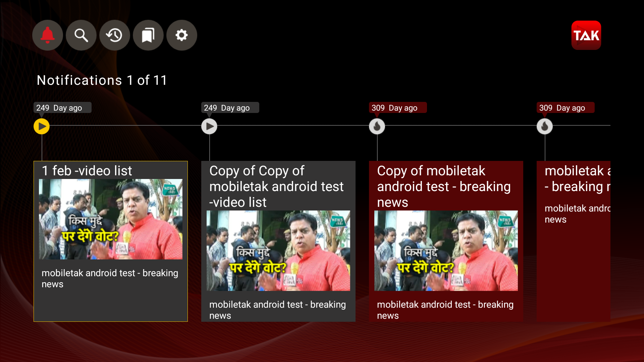Open the watch history icon
This screenshot has width=644, height=362.
coord(114,35)
